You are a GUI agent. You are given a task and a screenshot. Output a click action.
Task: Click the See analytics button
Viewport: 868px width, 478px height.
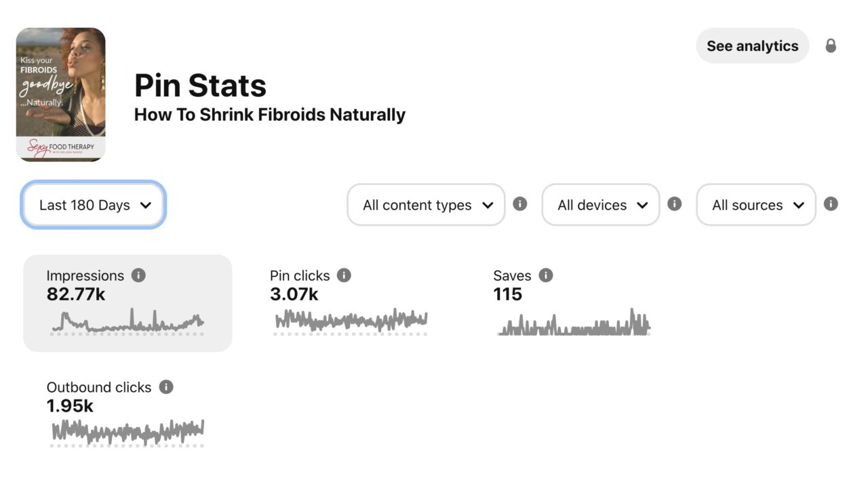(752, 45)
